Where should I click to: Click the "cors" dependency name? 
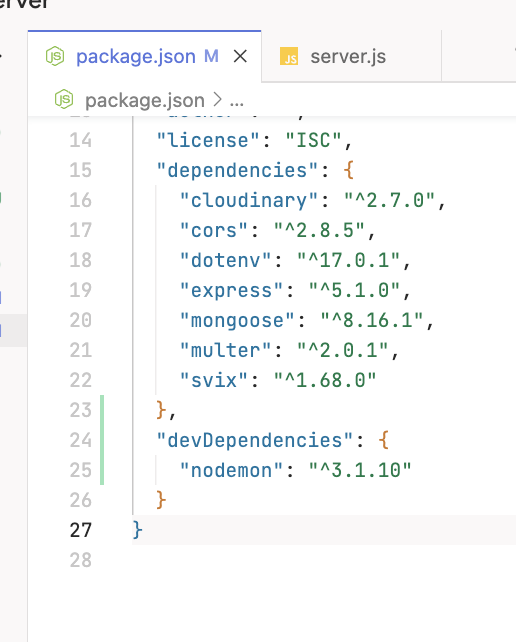click(214, 231)
